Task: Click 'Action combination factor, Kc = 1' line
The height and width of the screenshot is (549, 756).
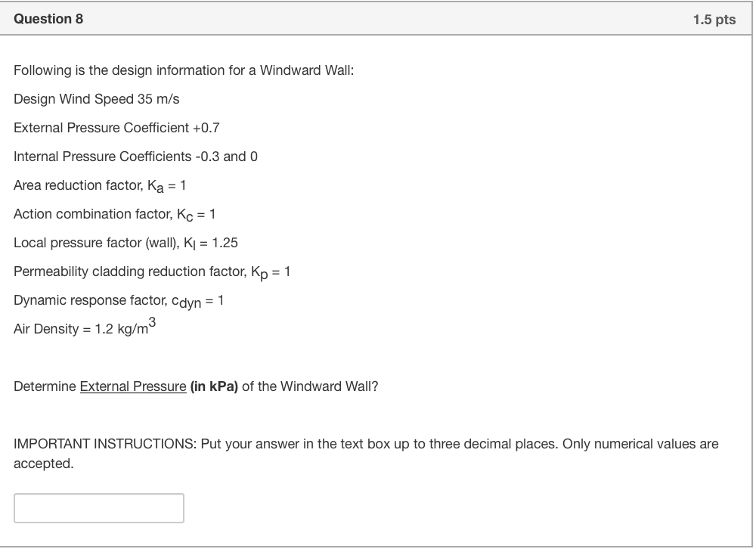Action: click(x=114, y=215)
